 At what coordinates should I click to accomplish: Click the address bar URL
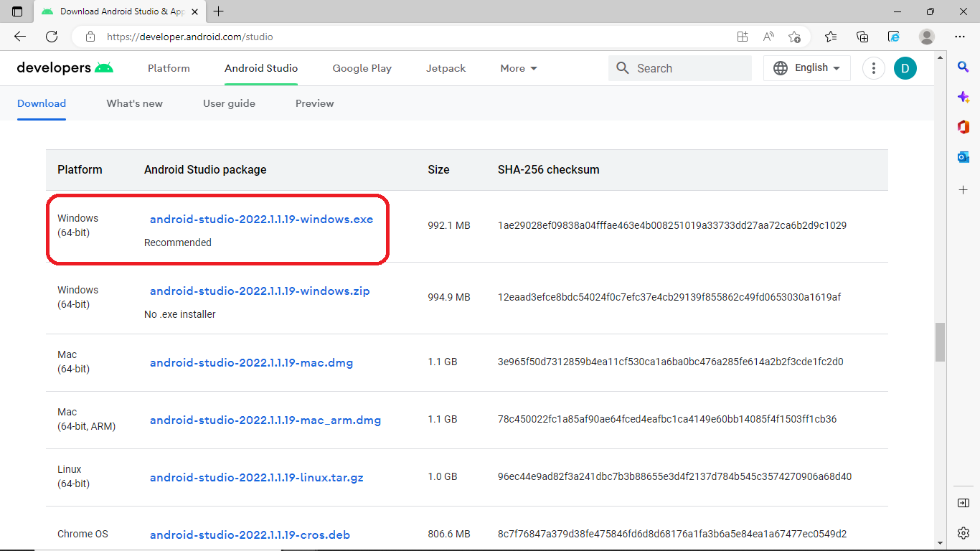point(190,37)
